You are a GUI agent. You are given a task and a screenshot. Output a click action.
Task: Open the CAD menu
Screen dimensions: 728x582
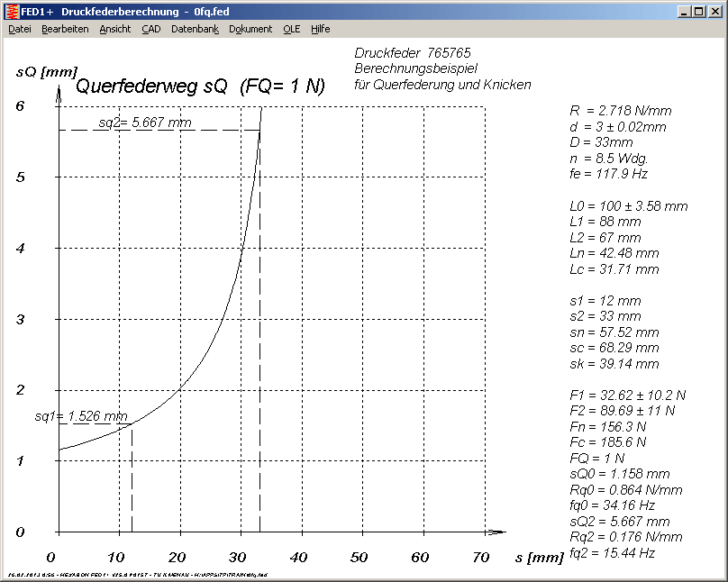tap(150, 29)
